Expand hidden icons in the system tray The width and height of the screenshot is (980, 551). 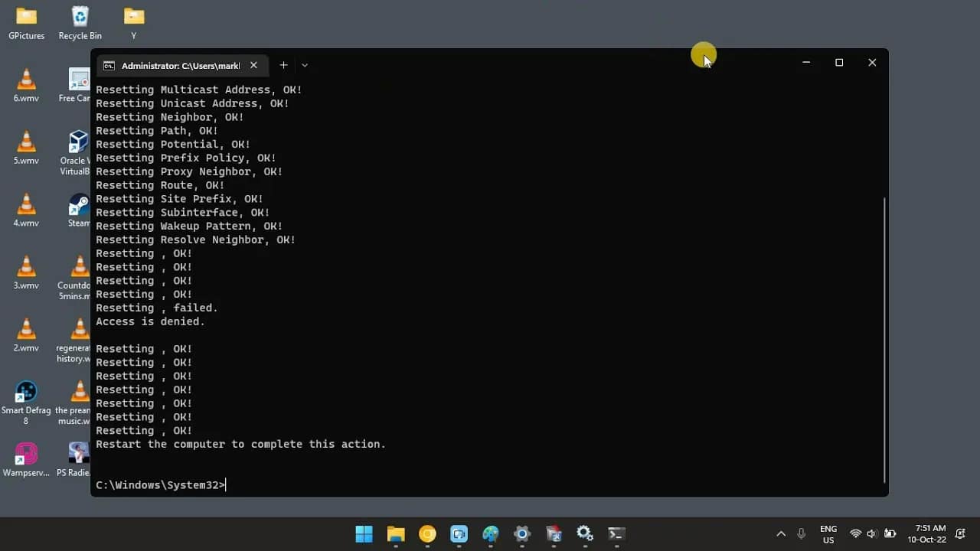pos(781,533)
